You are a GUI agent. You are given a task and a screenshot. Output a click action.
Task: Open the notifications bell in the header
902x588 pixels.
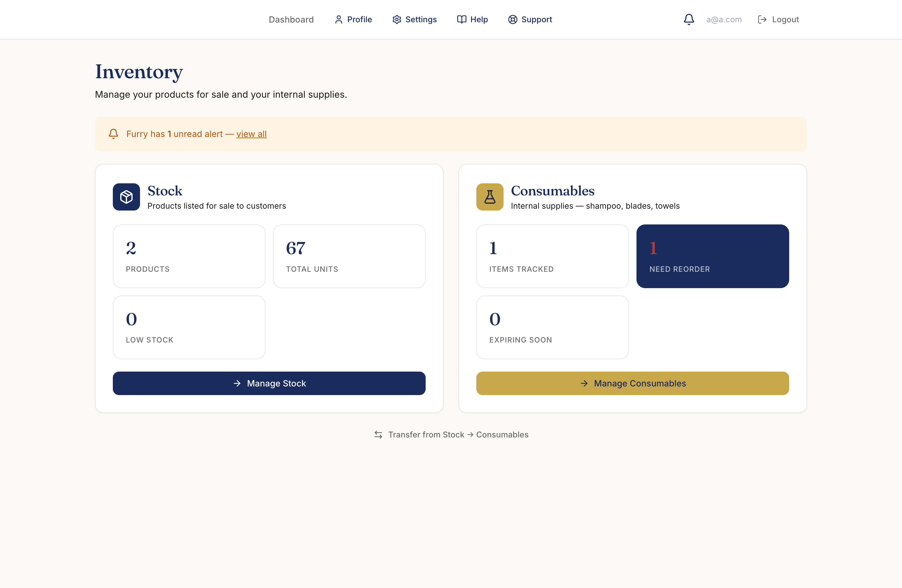click(x=689, y=19)
